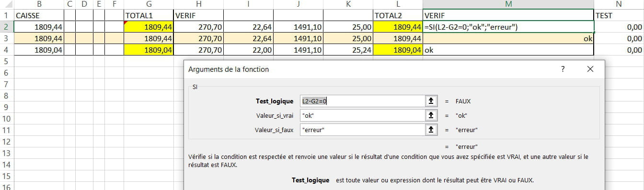
Task: Select column M header
Action: pos(508,4)
